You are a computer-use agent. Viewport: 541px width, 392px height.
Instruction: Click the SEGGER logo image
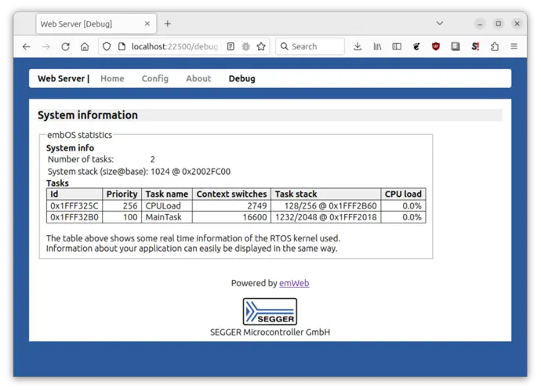[x=270, y=311]
